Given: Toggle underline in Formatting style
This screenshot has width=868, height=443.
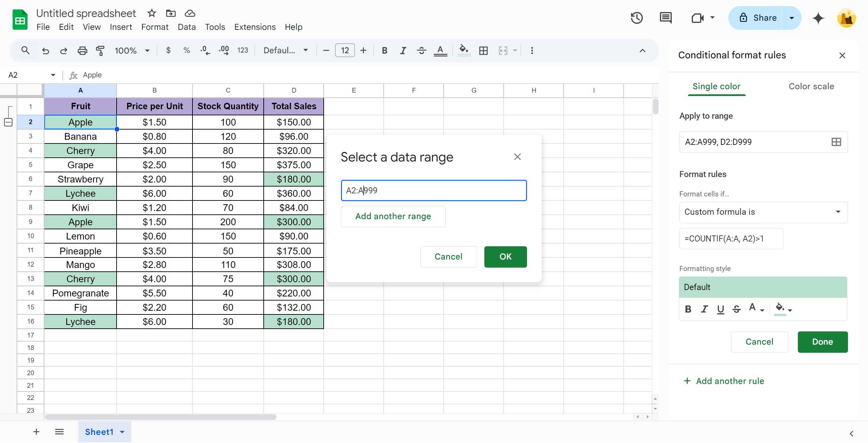Looking at the screenshot, I should 721,309.
